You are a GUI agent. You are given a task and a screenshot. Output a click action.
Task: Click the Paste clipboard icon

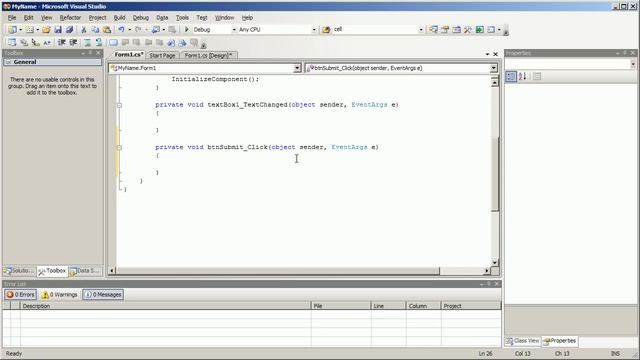pos(107,30)
